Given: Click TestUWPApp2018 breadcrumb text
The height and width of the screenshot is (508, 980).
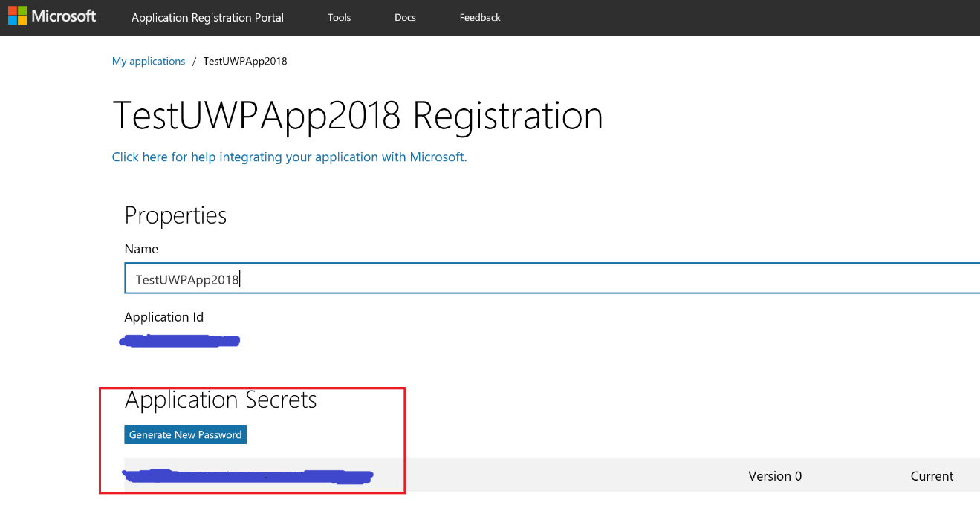Looking at the screenshot, I should (x=245, y=61).
